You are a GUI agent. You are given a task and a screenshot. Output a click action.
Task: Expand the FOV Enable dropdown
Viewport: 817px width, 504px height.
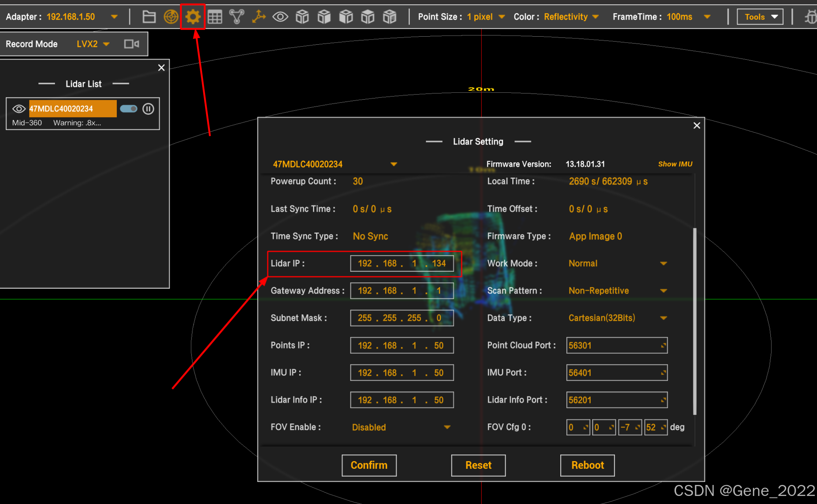(x=447, y=427)
